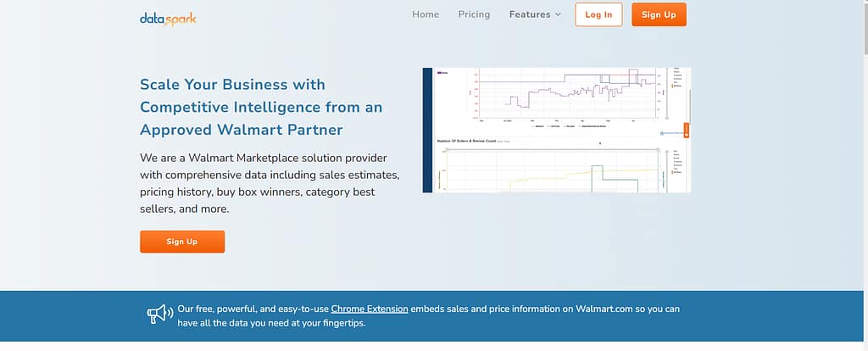
Task: Click the purple legend marker atop the price chart
Action: tap(442, 73)
